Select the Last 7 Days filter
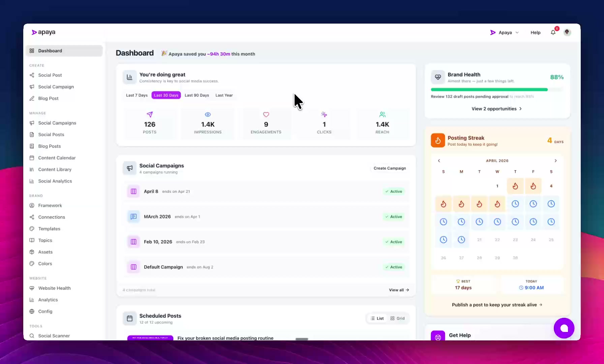The image size is (604, 364). [137, 95]
